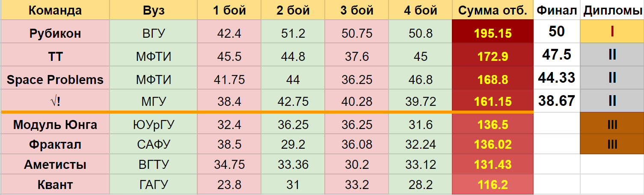The image size is (644, 195).
Task: Click the Рубикон team name cell
Action: coord(55,33)
